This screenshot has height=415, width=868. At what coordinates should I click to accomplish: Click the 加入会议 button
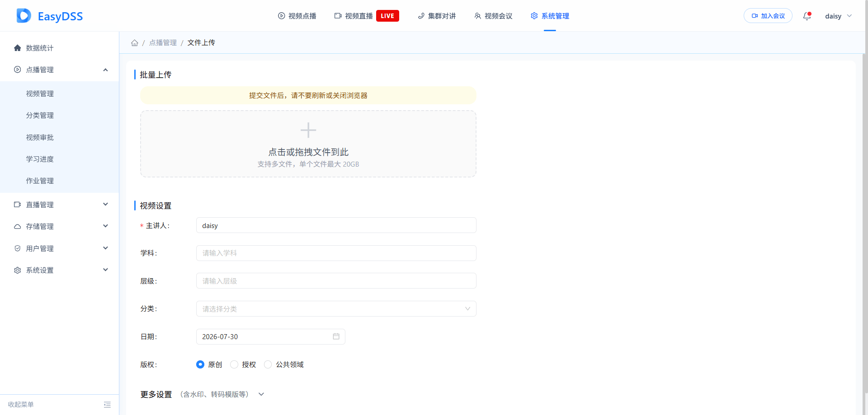768,16
